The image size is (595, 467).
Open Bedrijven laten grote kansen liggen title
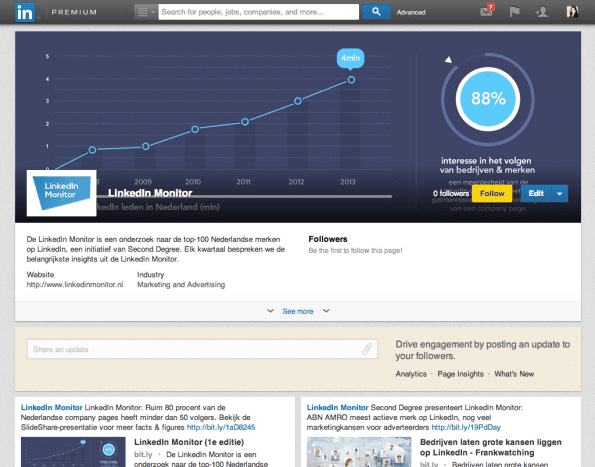click(x=491, y=447)
